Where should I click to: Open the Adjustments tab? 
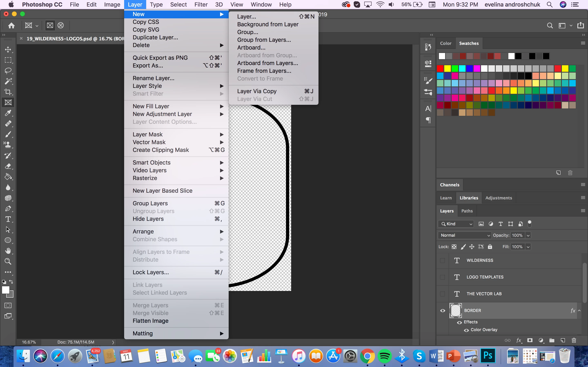(x=498, y=198)
